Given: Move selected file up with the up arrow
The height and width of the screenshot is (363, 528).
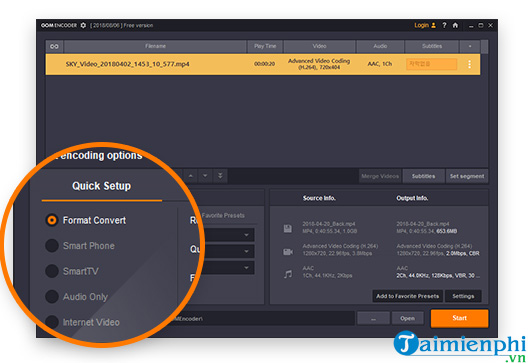Looking at the screenshot, I should (x=191, y=176).
